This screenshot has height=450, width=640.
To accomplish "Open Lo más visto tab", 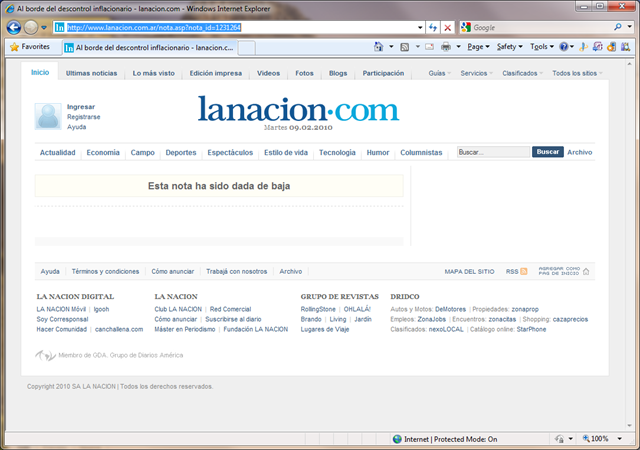I will [x=153, y=73].
